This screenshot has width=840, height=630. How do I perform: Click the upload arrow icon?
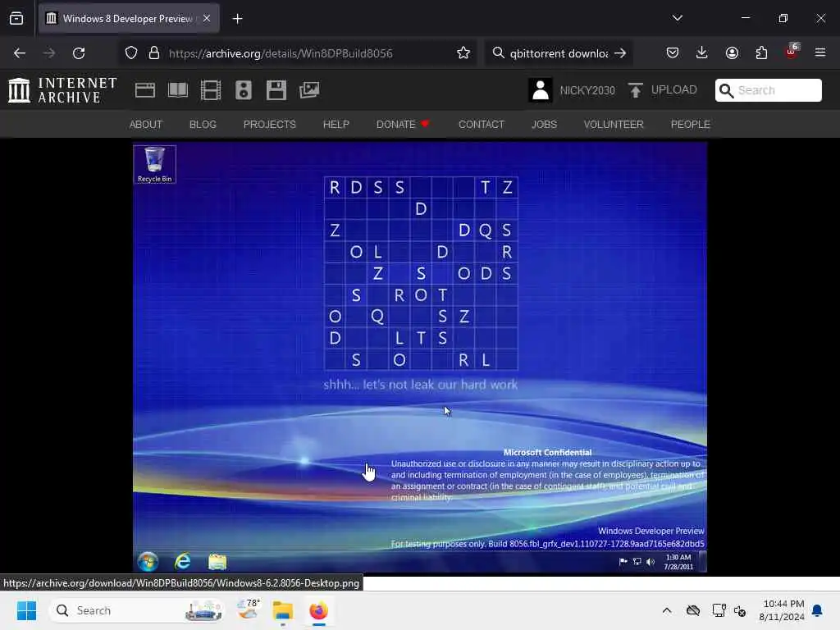point(636,90)
